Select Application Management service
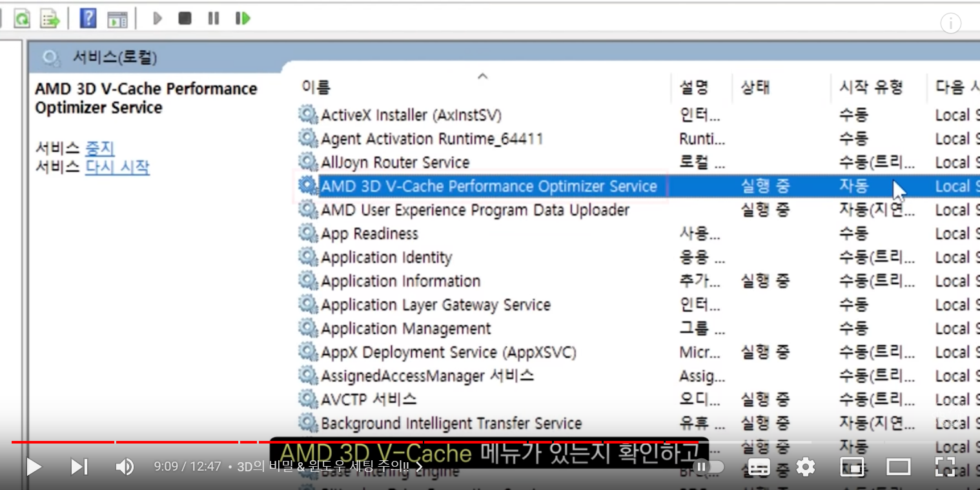The width and height of the screenshot is (980, 490). (x=406, y=328)
